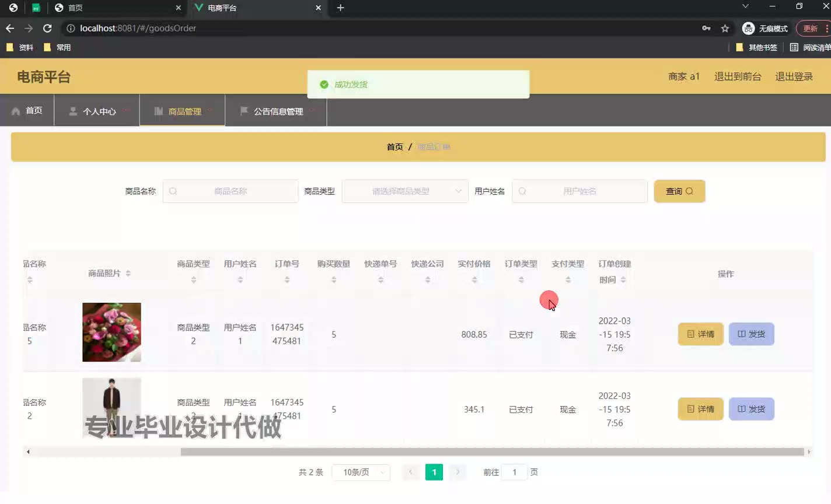
Task: Open the 10条/页 page size dropdown
Action: (361, 473)
